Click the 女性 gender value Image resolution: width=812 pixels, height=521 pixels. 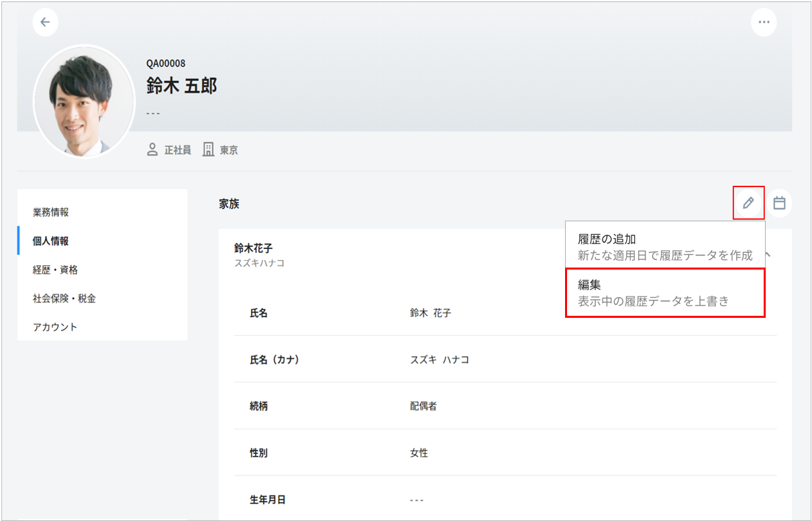[419, 453]
